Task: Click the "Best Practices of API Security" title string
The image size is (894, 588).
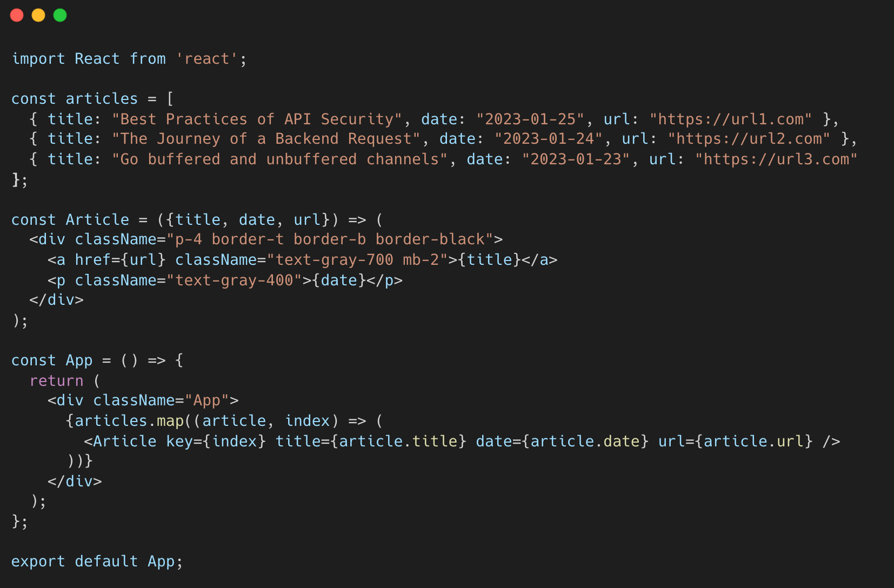Action: tap(257, 119)
